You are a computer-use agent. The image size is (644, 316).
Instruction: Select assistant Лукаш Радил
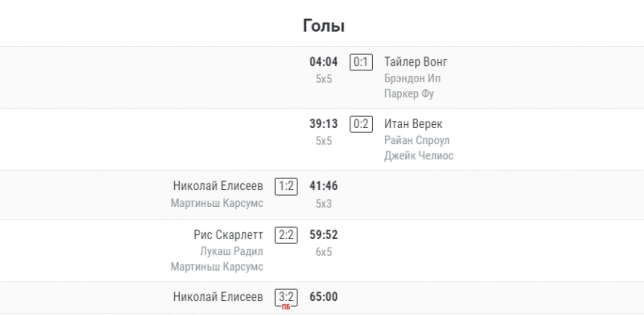point(231,251)
